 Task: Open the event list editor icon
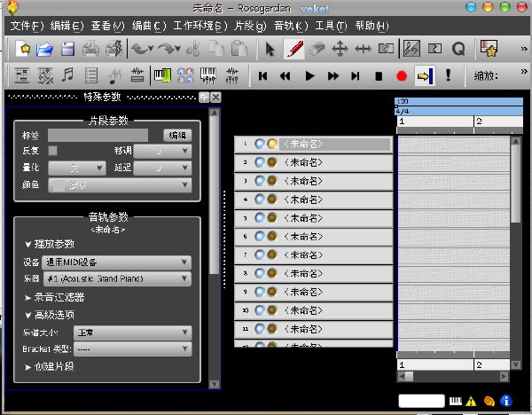[91, 75]
